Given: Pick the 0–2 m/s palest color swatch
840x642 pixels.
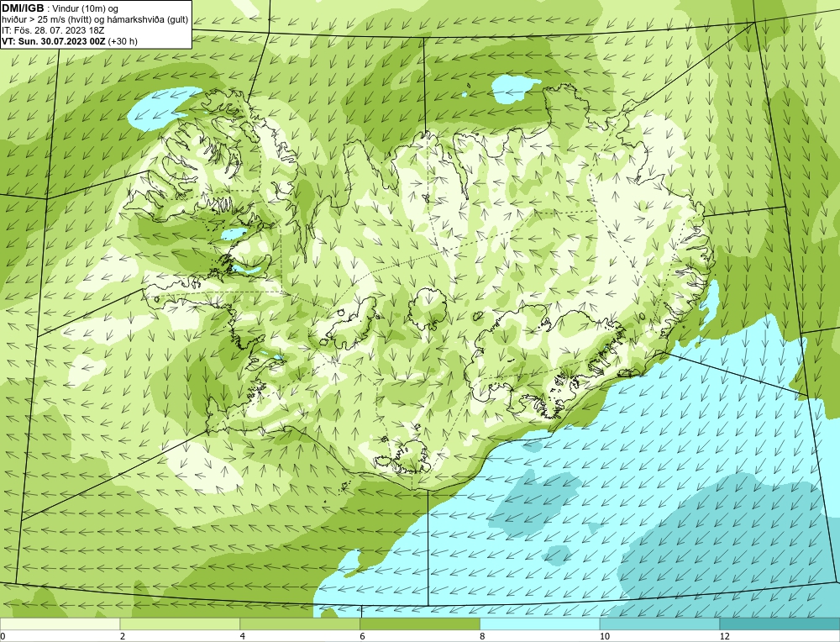Looking at the screenshot, I should click(60, 624).
